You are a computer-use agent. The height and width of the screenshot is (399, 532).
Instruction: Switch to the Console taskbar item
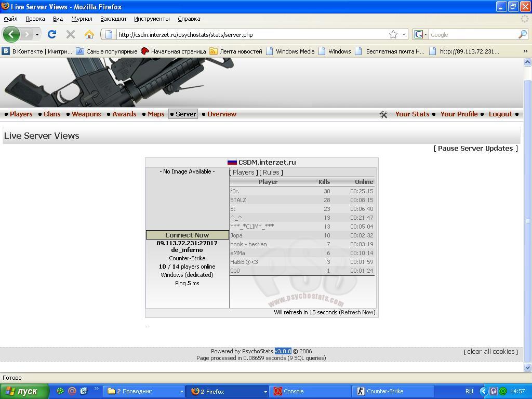click(311, 391)
